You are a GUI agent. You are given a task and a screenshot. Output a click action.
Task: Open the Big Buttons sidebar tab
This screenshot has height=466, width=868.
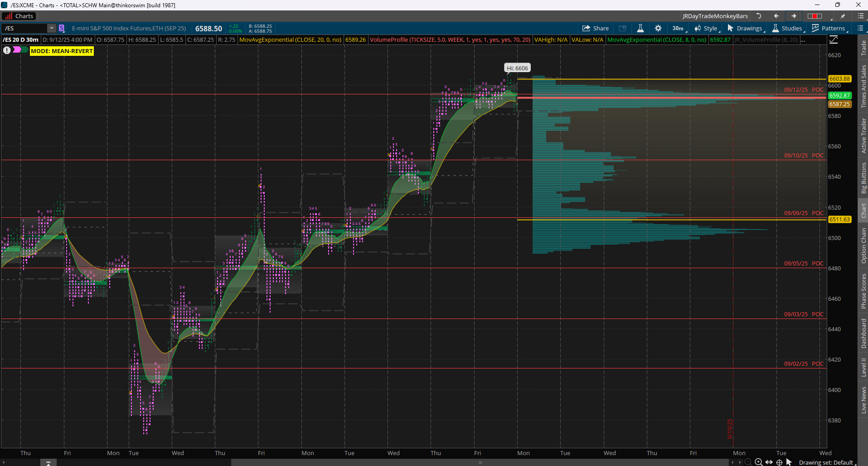click(x=863, y=178)
